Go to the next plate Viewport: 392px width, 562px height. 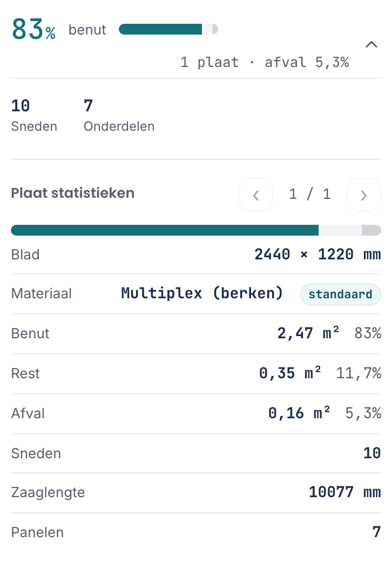[x=364, y=195]
